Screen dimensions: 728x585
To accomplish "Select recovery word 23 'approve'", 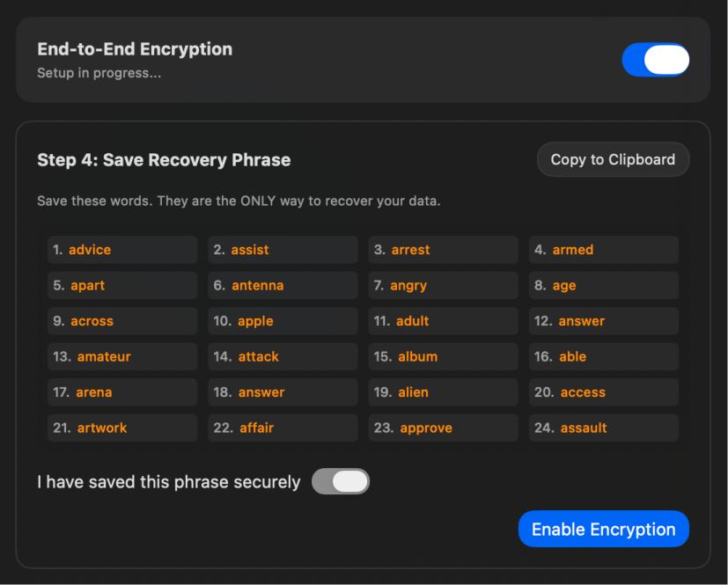I will (x=443, y=428).
